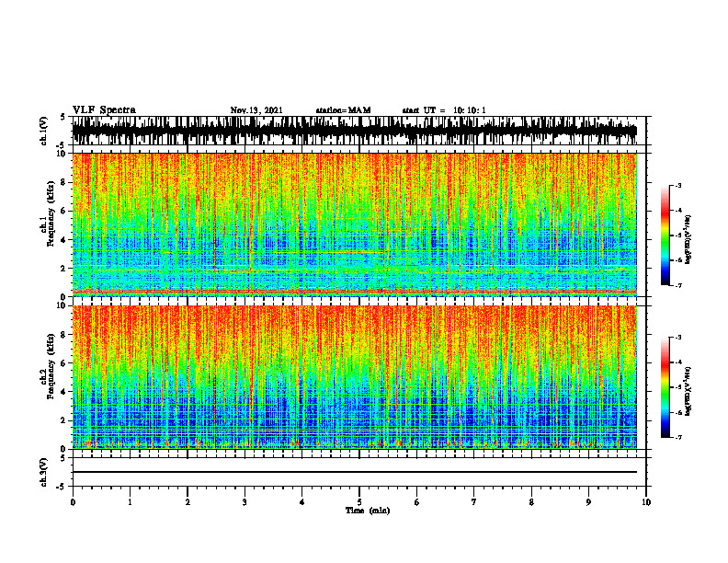The width and height of the screenshot is (728, 563).
Task: Click time axis tick label "9"
Action: point(588,502)
